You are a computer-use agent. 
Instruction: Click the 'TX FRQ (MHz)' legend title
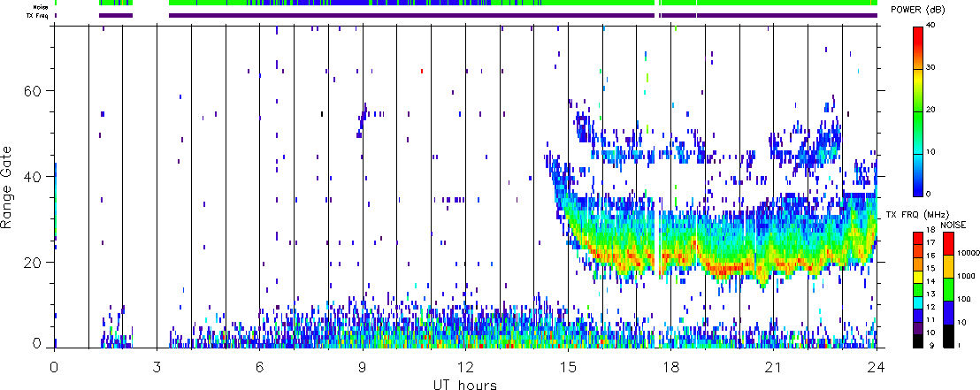tap(919, 215)
